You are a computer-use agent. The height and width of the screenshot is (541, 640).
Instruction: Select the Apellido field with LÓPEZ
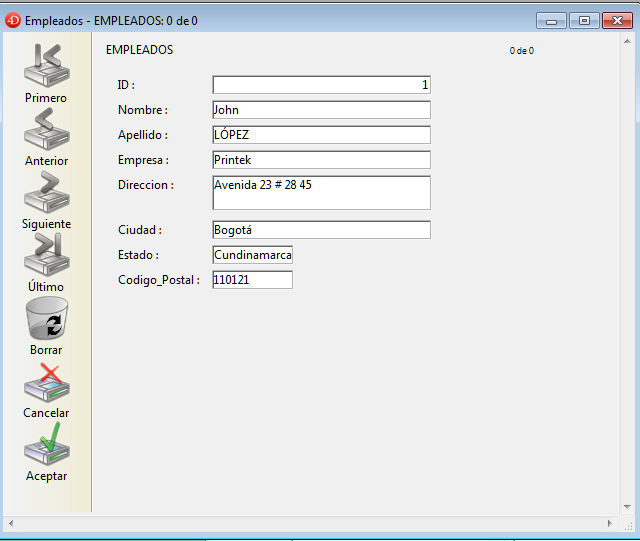[x=321, y=135]
